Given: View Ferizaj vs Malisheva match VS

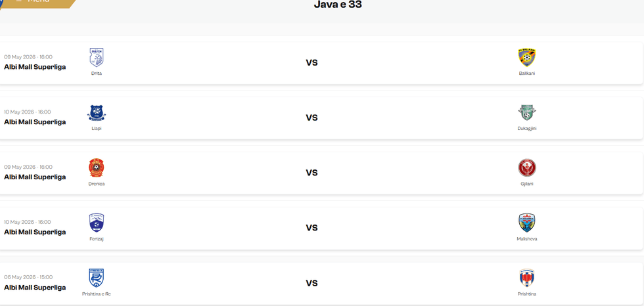Looking at the screenshot, I should pyautogui.click(x=311, y=228).
